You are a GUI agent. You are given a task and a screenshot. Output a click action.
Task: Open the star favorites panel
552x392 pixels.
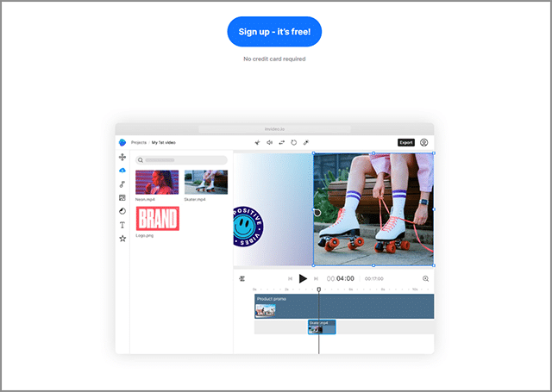(122, 239)
